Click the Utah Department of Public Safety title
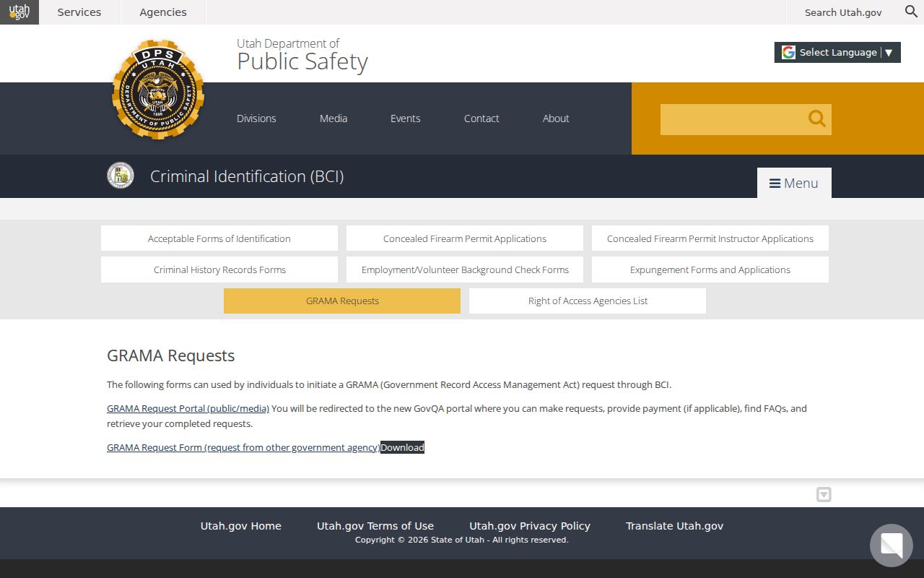Image resolution: width=924 pixels, height=578 pixels. [302, 55]
